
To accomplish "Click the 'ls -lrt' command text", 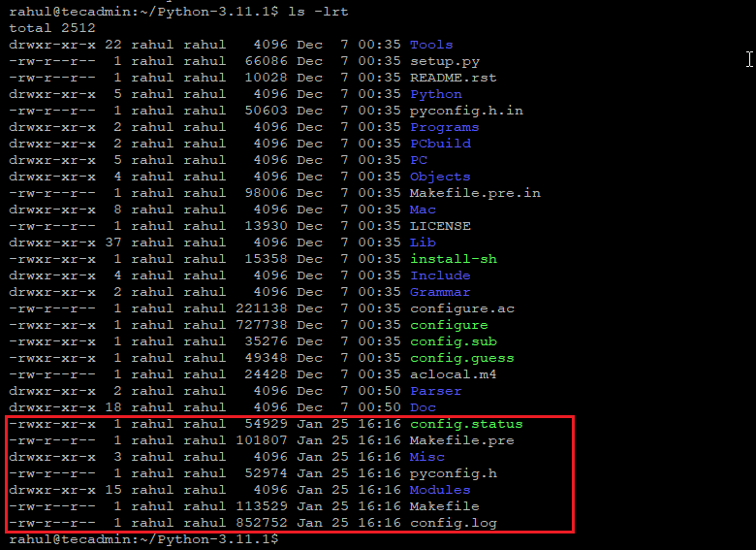I will 317,12.
